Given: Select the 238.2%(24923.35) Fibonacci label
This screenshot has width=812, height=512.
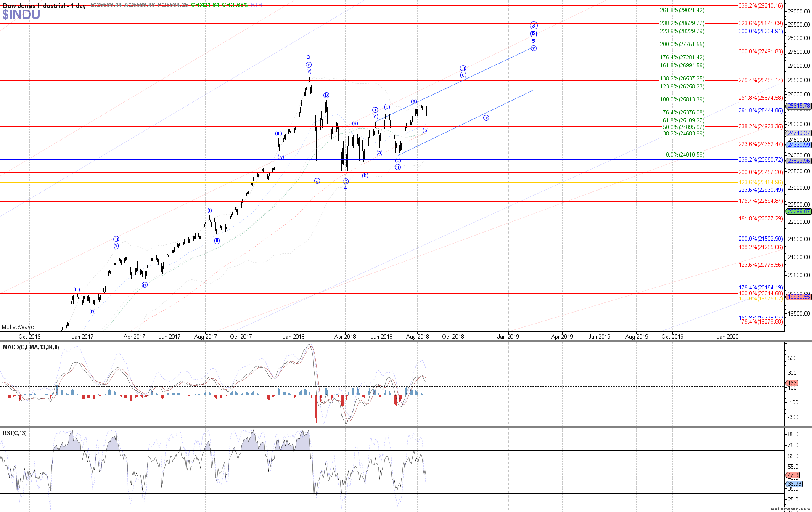Looking at the screenshot, I should coord(761,126).
